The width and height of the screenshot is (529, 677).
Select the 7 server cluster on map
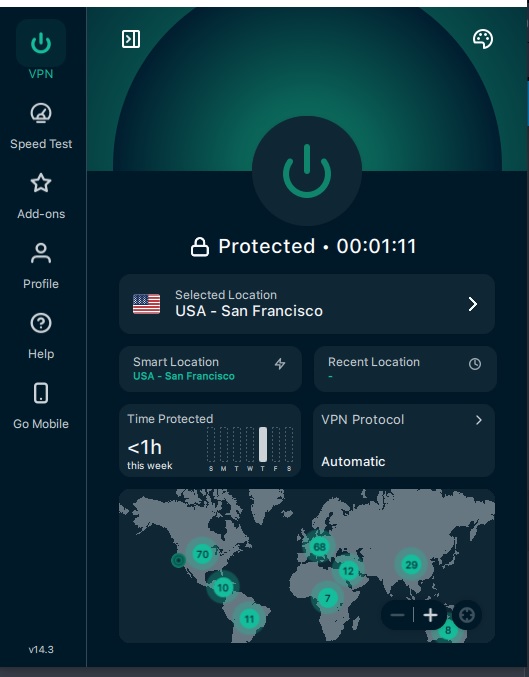pos(327,598)
